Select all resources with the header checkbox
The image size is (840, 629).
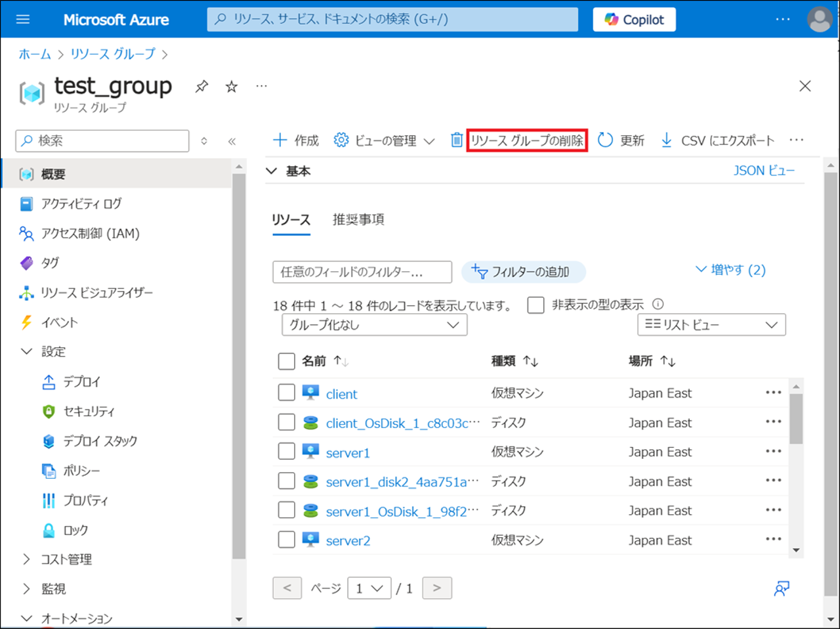(x=287, y=361)
